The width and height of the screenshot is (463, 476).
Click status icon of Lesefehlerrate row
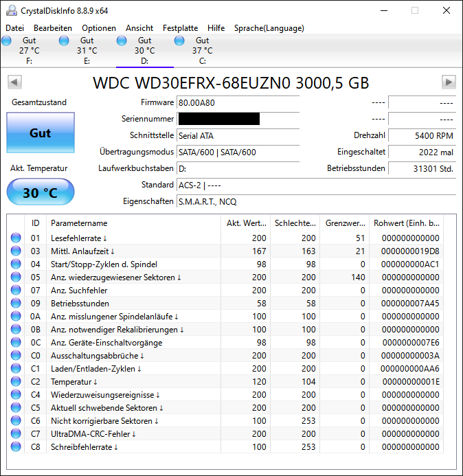16,238
